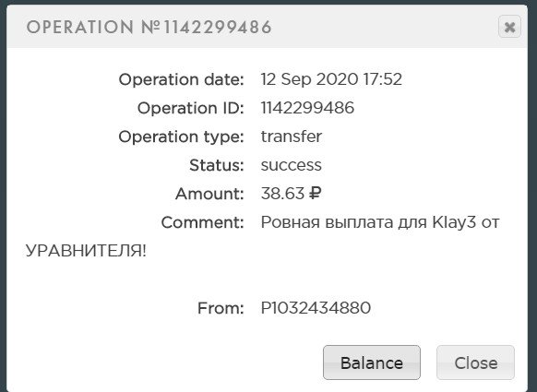Open the Balance button
Screen dimensions: 537x392
372,362
